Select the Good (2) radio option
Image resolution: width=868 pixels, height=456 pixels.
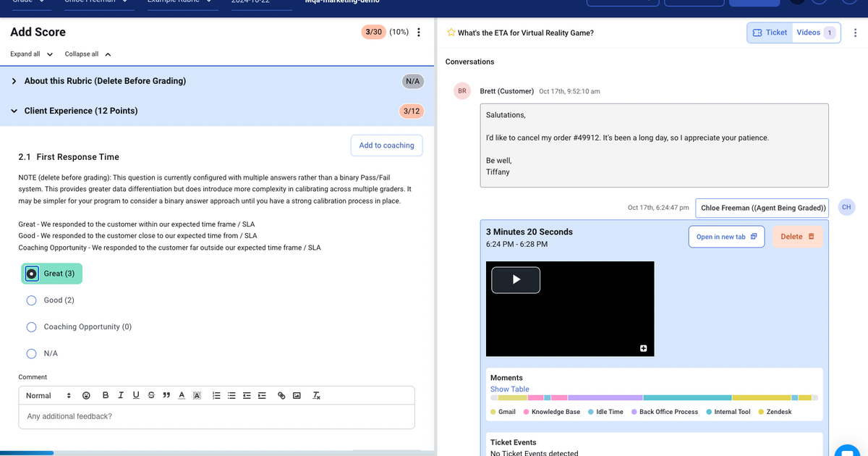[32, 300]
